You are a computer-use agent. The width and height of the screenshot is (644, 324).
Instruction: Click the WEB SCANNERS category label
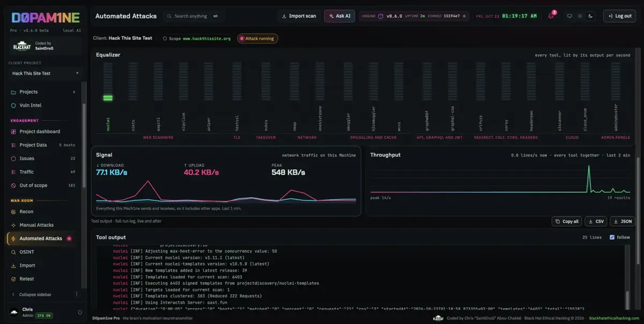click(x=158, y=138)
